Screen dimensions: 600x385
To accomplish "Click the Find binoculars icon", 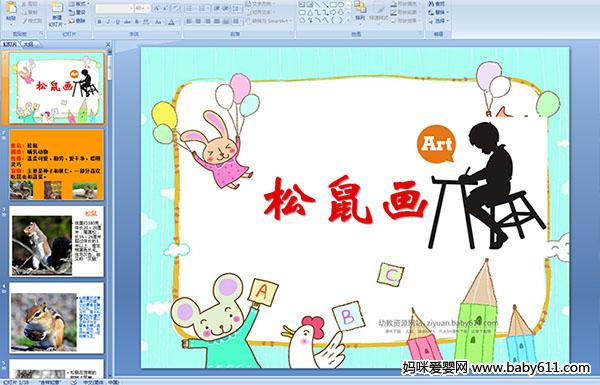I will pos(431,4).
